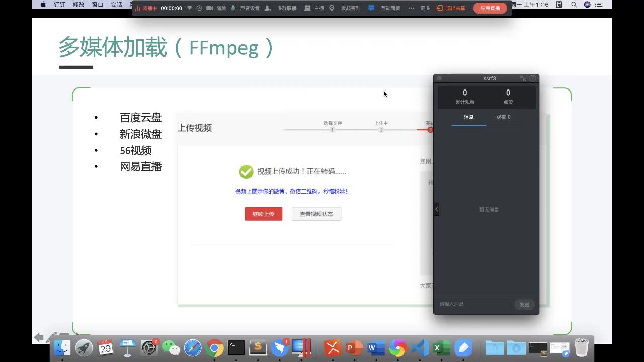Click the 新浪微盘 bullet text

141,134
